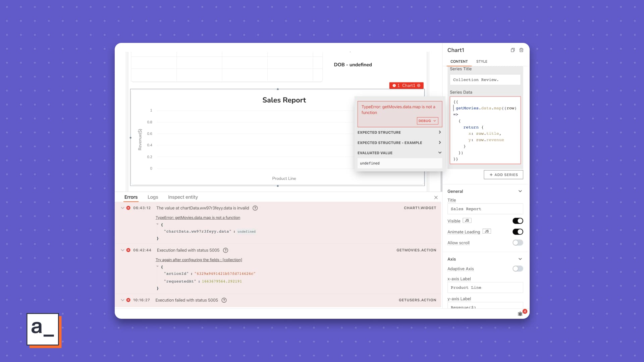The height and width of the screenshot is (362, 644).
Task: Click the x-axis Label input field
Action: tap(485, 288)
